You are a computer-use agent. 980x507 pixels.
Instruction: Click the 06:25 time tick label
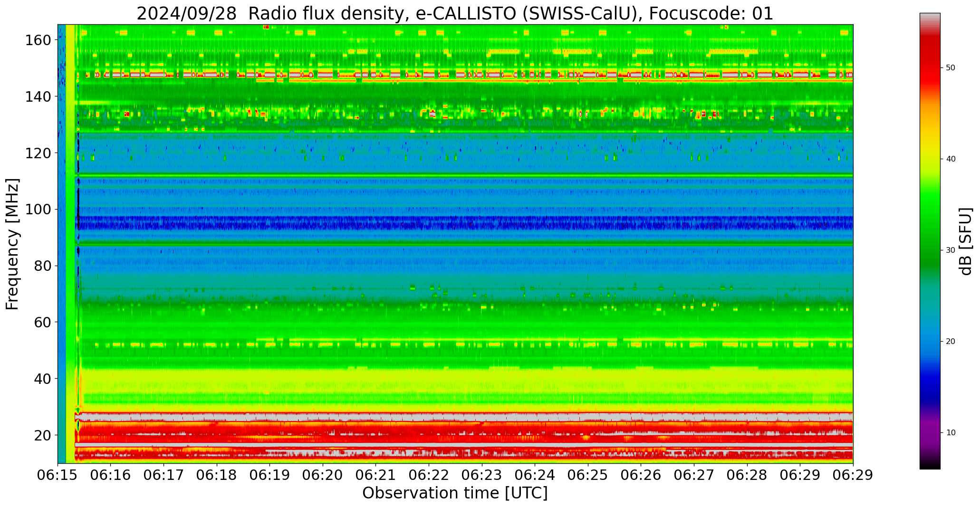588,476
